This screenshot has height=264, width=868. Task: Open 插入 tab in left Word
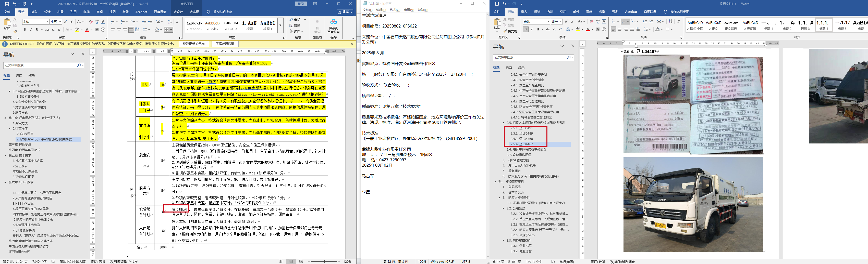coord(34,12)
